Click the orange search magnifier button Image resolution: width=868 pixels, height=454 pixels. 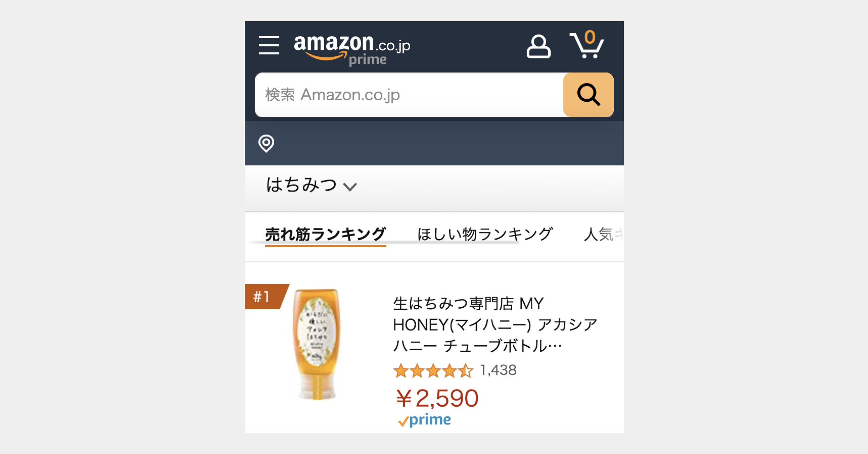coord(588,95)
